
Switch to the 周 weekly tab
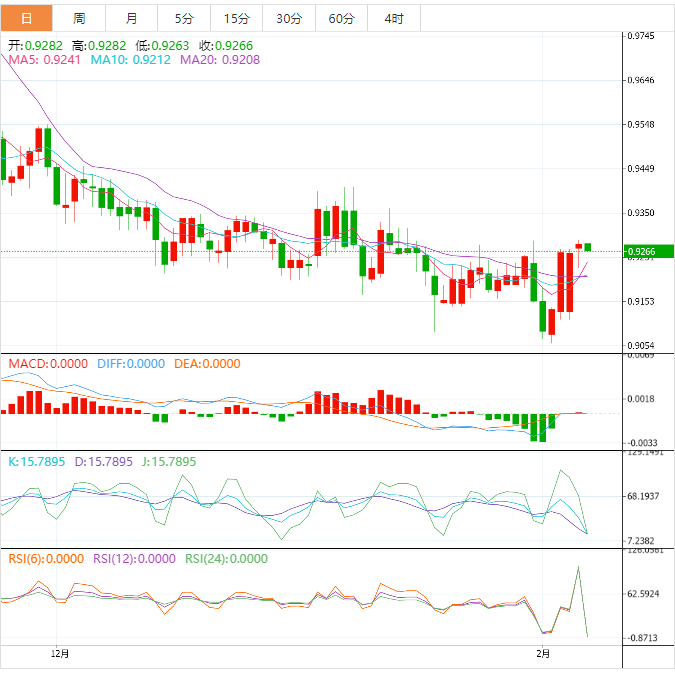(79, 18)
